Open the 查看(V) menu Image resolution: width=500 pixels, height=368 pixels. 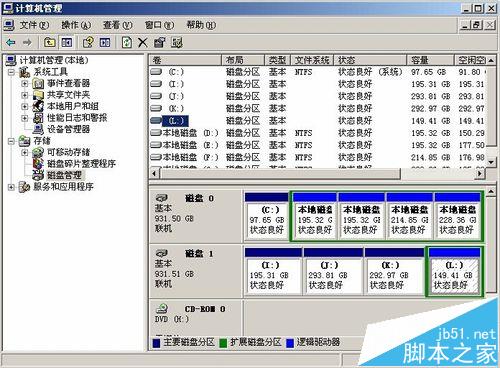point(118,25)
